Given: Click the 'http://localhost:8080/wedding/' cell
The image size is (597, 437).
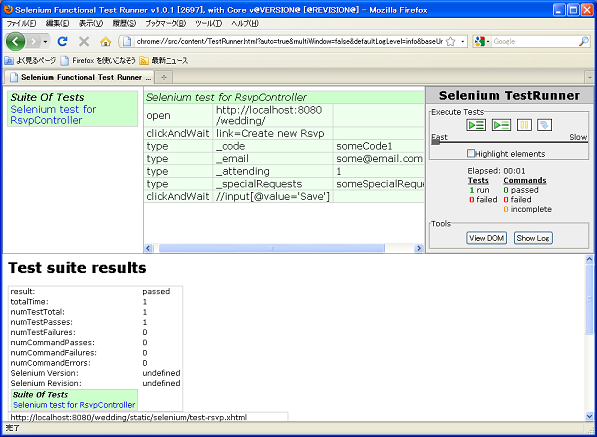Looking at the screenshot, I should (273, 115).
